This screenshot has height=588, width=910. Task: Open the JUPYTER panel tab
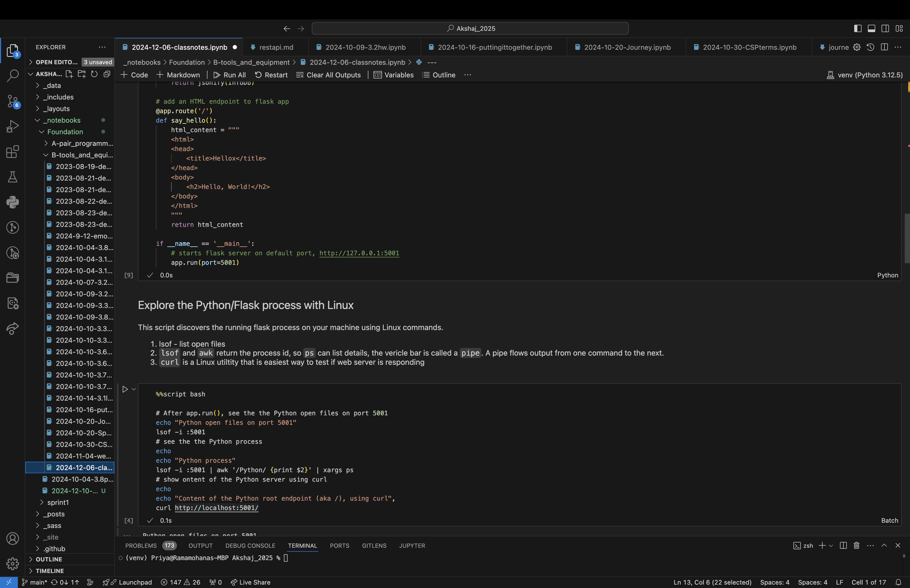pyautogui.click(x=412, y=545)
